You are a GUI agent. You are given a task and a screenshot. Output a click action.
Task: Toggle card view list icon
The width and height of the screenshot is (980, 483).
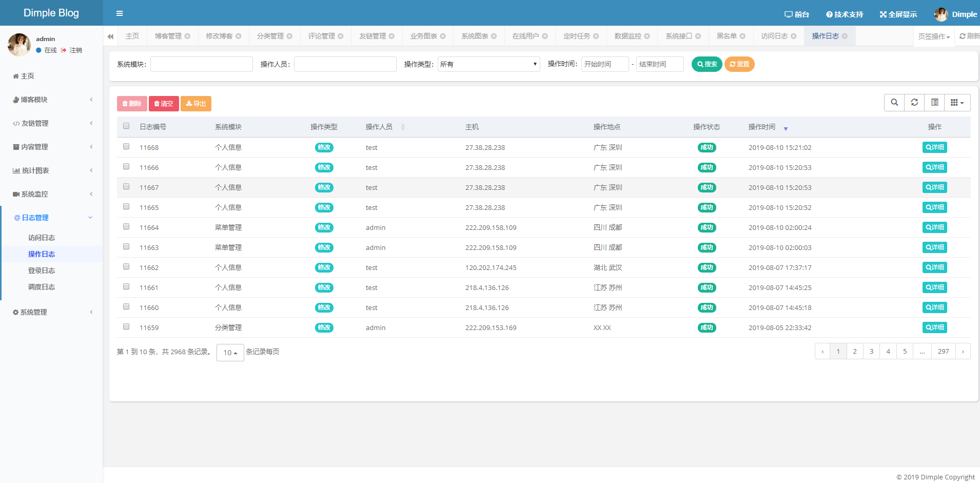[x=934, y=102]
